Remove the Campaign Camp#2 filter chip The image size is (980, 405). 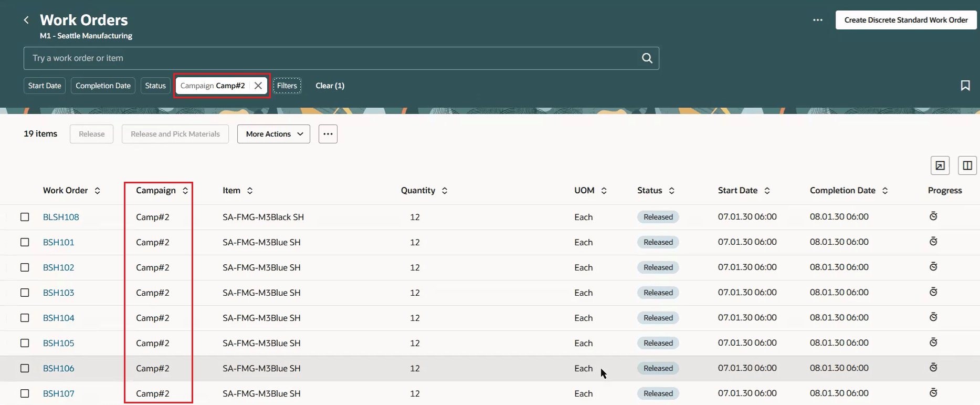click(258, 86)
